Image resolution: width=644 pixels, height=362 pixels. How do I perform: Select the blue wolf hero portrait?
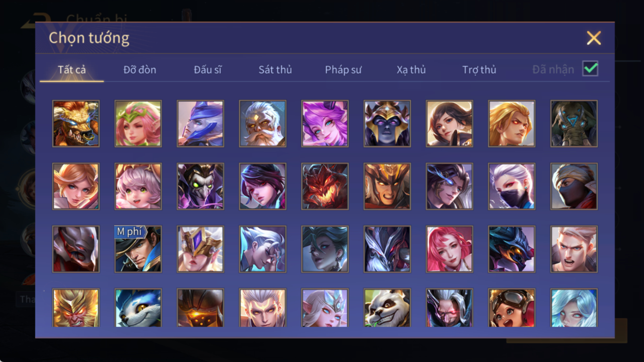click(138, 308)
